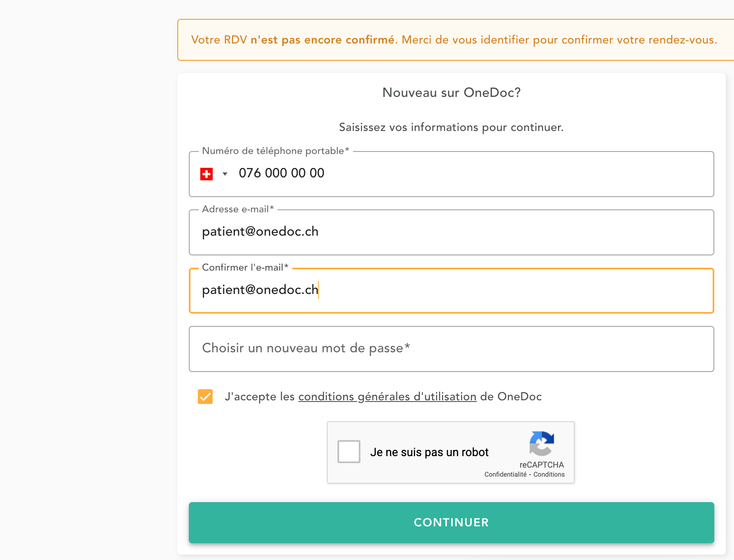The width and height of the screenshot is (734, 560).
Task: Open the reCAPTCHA Conditions link
Action: tap(549, 475)
